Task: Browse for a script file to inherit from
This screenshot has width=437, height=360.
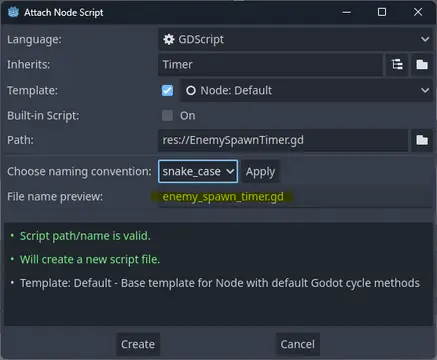Action: pos(422,64)
